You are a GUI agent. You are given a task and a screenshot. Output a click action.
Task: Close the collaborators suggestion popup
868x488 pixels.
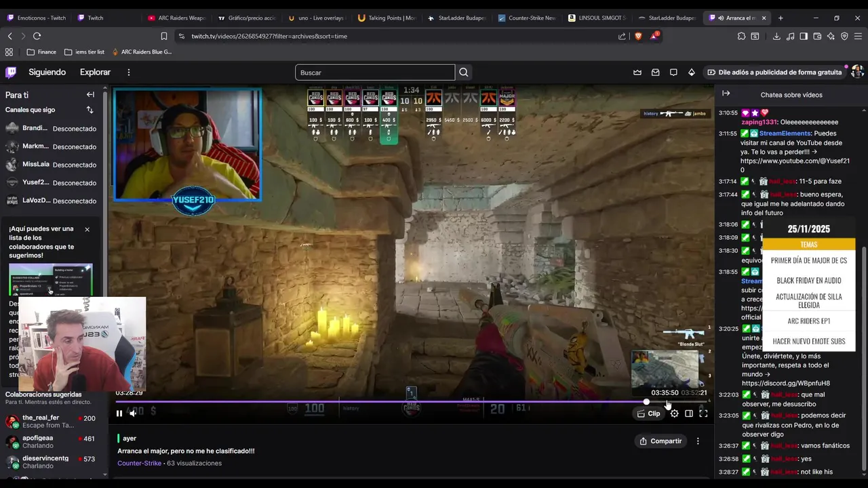point(87,230)
